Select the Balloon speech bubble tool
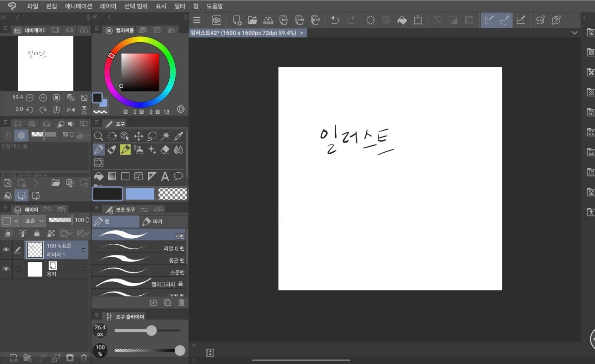Screen dimensions: 595x364 coord(178,176)
